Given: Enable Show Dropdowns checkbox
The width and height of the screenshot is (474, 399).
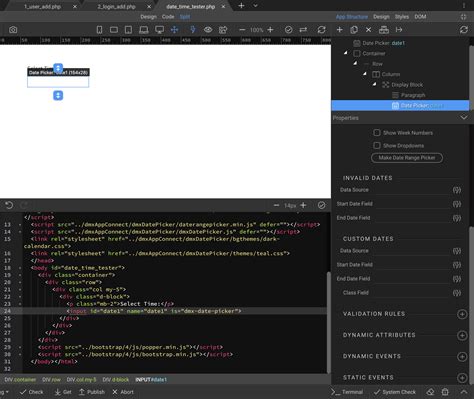Looking at the screenshot, I should click(x=377, y=146).
